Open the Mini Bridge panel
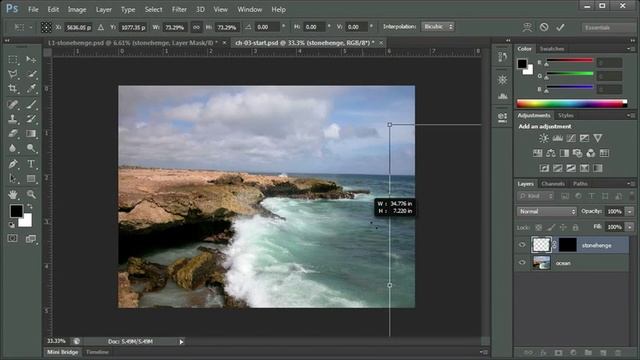The height and width of the screenshot is (360, 640). tap(62, 352)
